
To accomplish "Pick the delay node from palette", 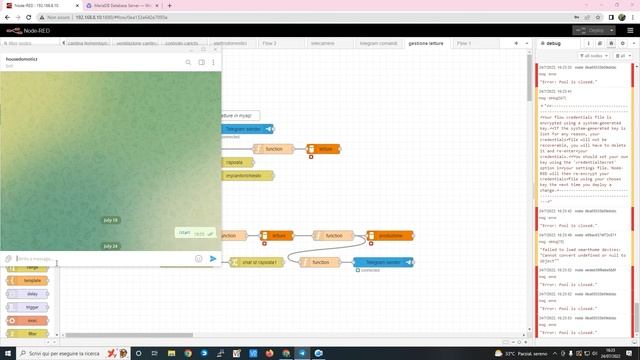I will click(28, 294).
